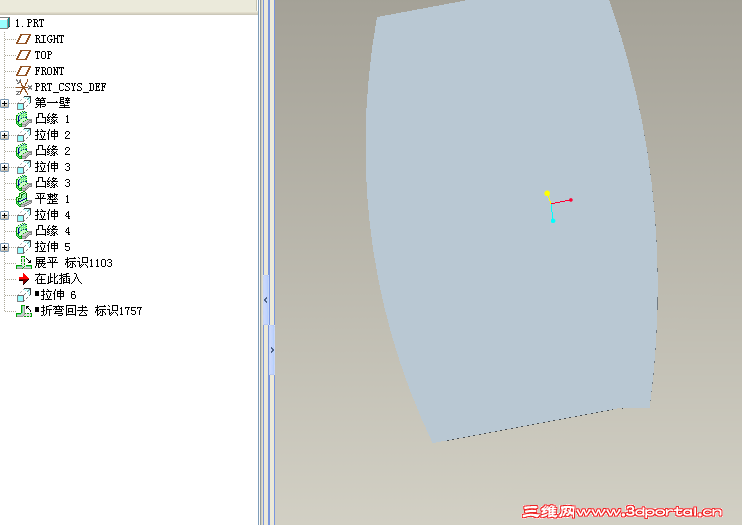Select the RIGHT label in tree

[49, 39]
